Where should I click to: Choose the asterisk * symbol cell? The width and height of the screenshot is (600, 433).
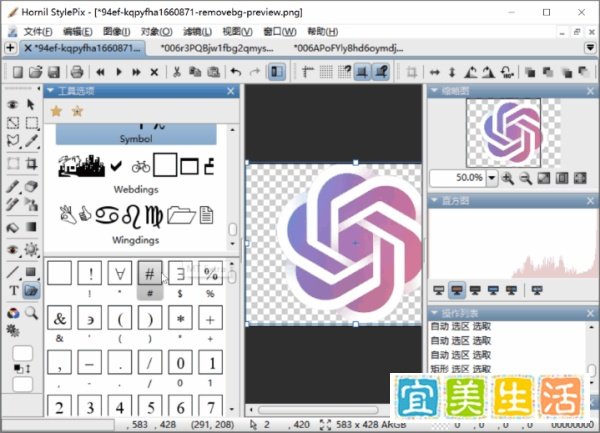[180, 319]
